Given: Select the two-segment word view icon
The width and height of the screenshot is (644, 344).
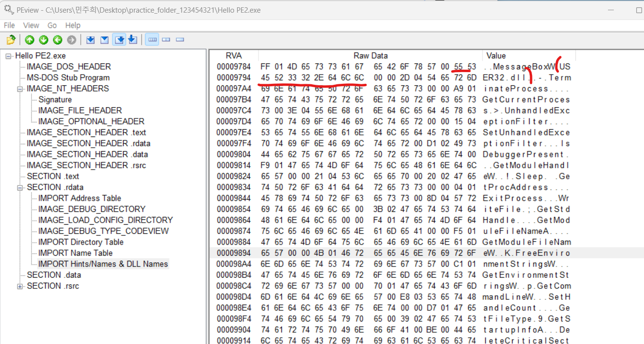Looking at the screenshot, I should click(x=166, y=40).
